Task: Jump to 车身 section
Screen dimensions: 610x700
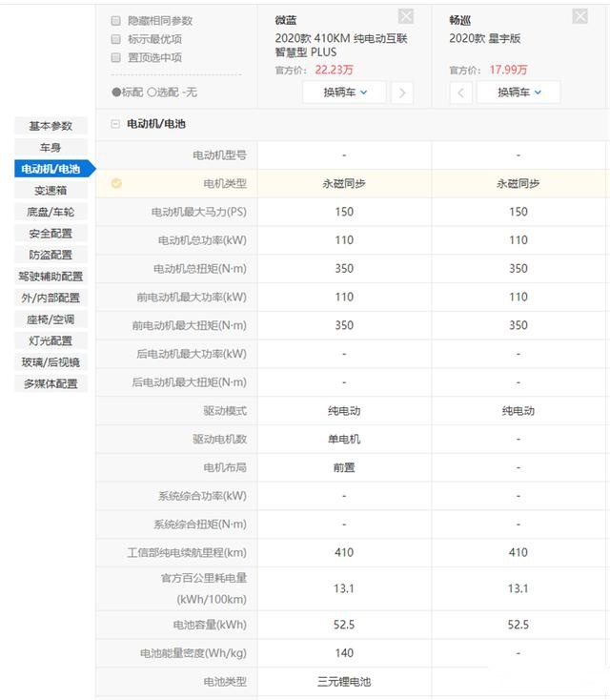Action: (x=51, y=147)
